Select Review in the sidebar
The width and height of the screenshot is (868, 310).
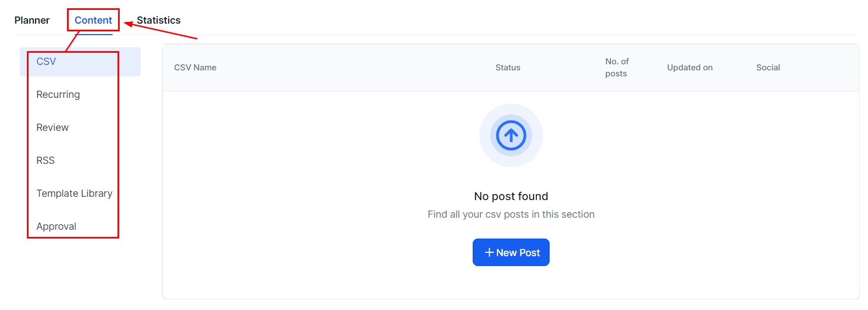(x=52, y=128)
